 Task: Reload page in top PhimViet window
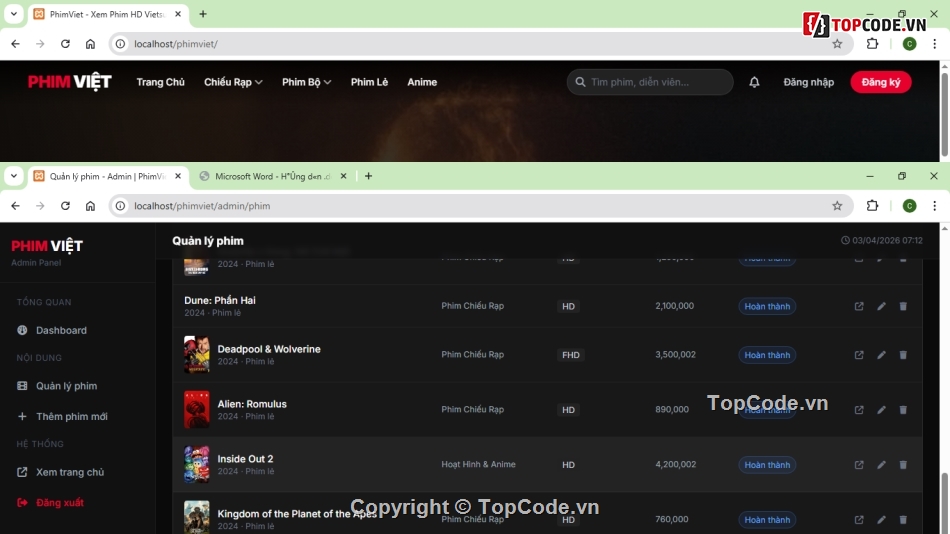(65, 44)
